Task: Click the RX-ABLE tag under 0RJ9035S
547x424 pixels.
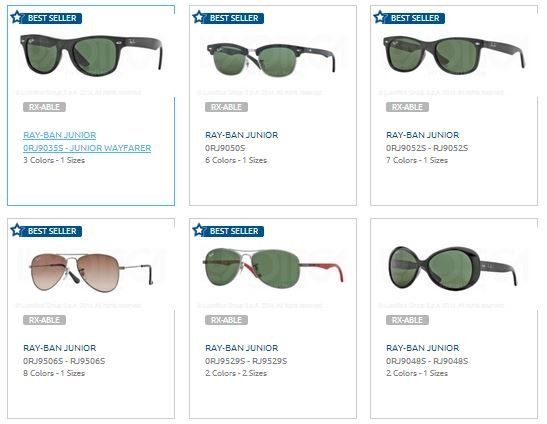Action: pyautogui.click(x=44, y=107)
